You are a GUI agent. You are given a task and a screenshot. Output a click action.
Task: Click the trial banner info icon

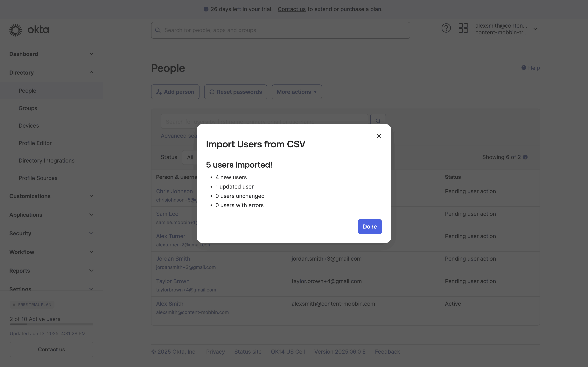coord(206,9)
